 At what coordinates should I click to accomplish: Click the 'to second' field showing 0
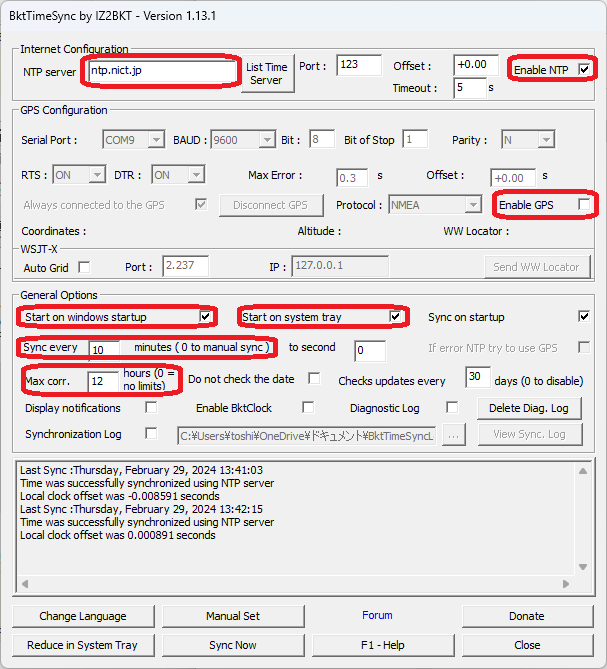(370, 351)
